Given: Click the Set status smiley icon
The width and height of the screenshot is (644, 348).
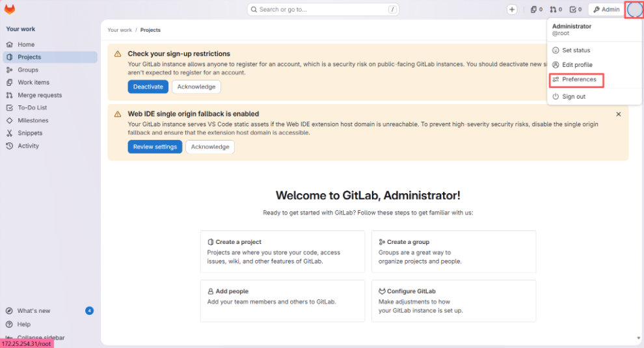Looking at the screenshot, I should 556,50.
